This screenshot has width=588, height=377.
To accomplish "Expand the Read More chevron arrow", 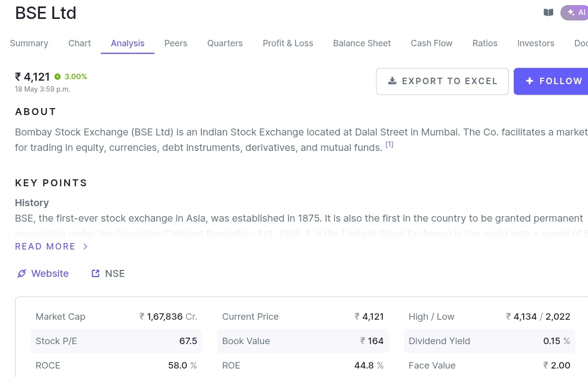I will click(86, 247).
